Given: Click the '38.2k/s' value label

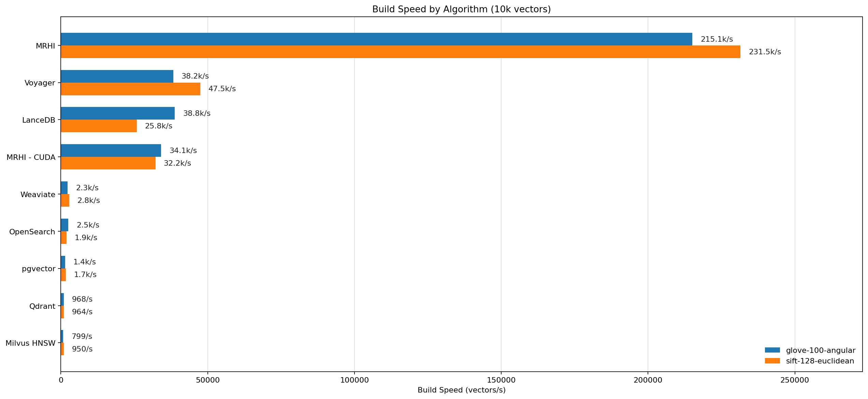Looking at the screenshot, I should pos(195,76).
